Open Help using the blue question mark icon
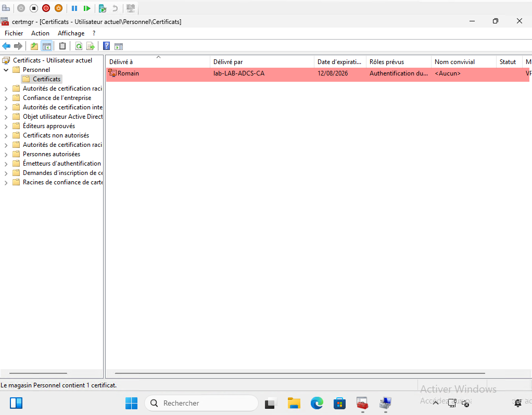The image size is (532, 415). click(106, 46)
